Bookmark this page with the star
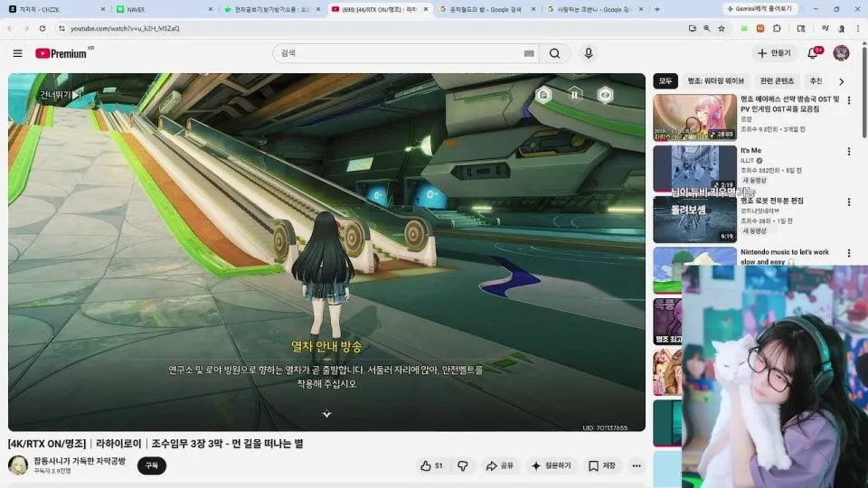Image resolution: width=868 pixels, height=488 pixels. tap(722, 28)
